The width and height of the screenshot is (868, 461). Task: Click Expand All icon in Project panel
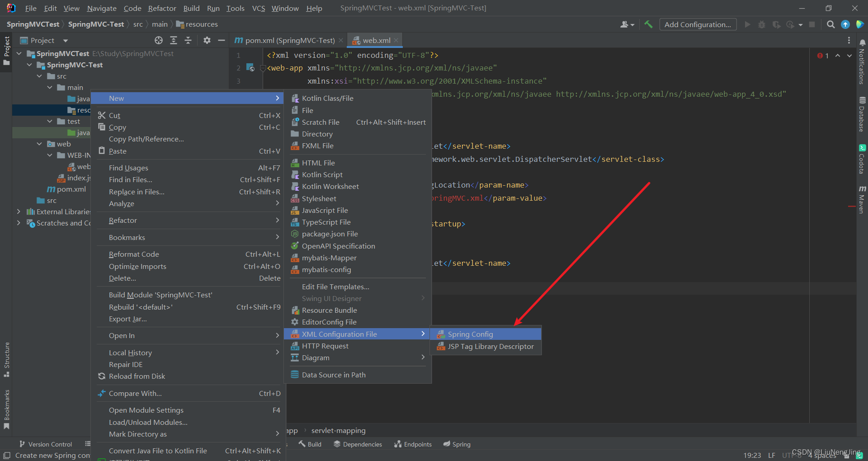tap(174, 41)
